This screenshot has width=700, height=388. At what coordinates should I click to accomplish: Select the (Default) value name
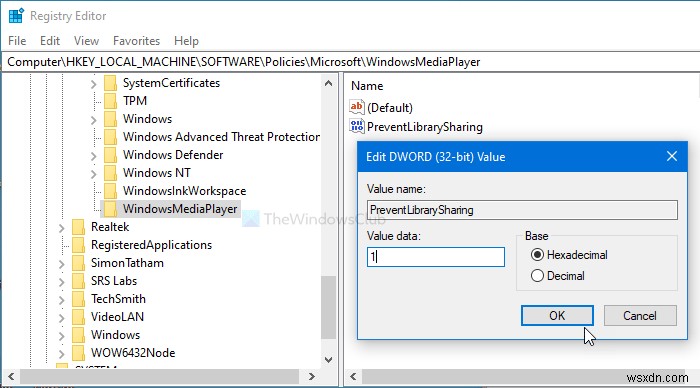[x=390, y=108]
